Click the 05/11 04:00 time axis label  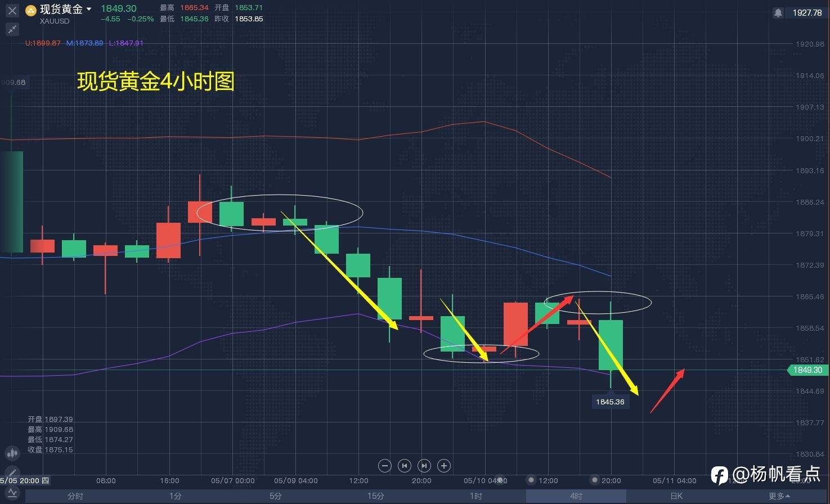click(675, 481)
